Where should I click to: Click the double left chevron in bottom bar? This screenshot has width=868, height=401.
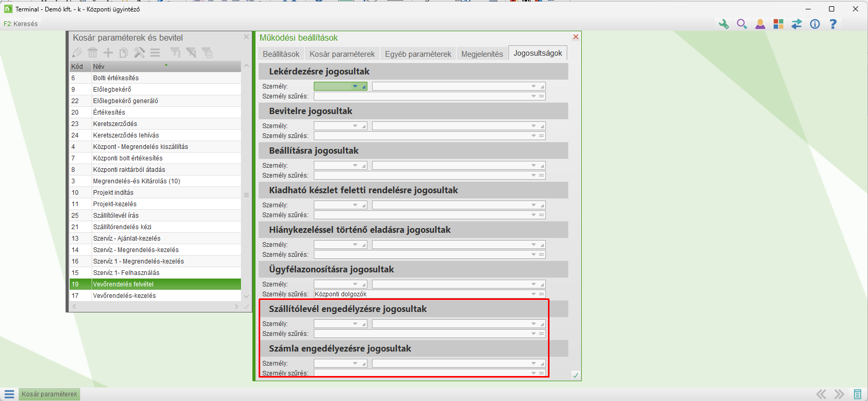[821, 394]
